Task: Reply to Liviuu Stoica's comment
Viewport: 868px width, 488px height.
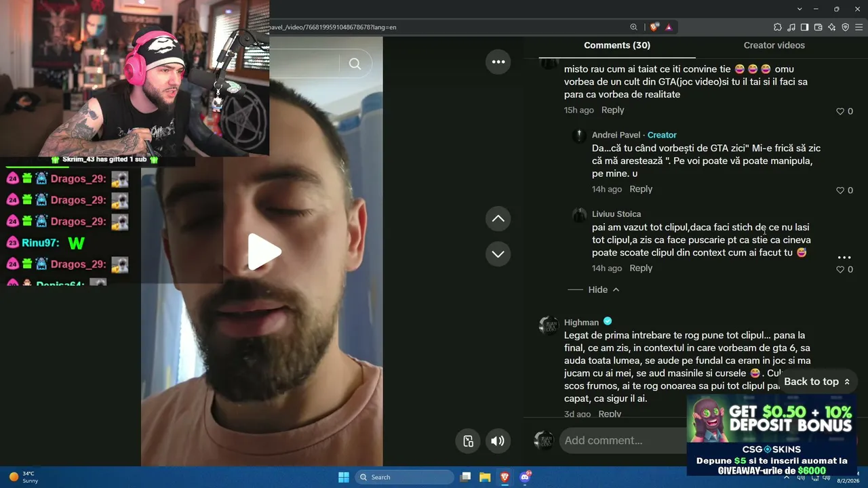Action: point(641,268)
